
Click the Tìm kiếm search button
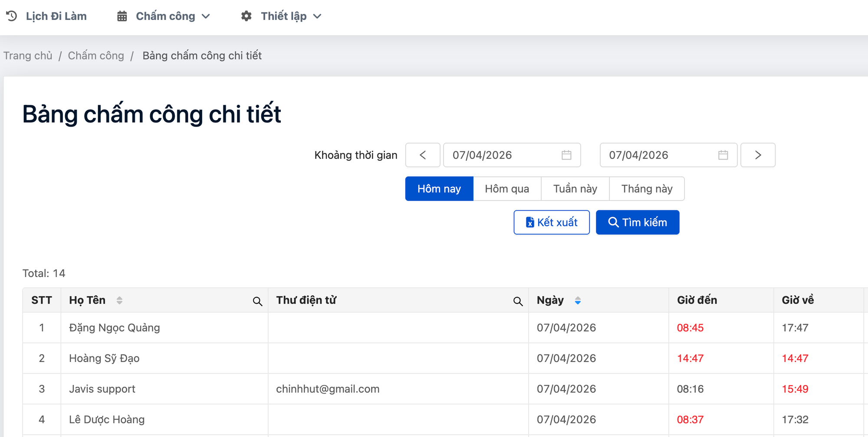tap(637, 222)
